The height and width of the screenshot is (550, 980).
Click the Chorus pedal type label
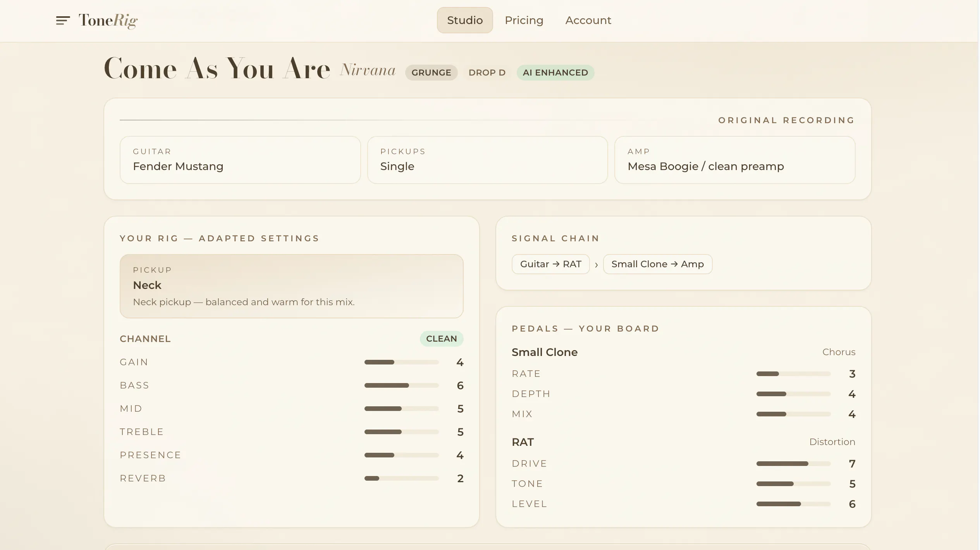pyautogui.click(x=839, y=352)
